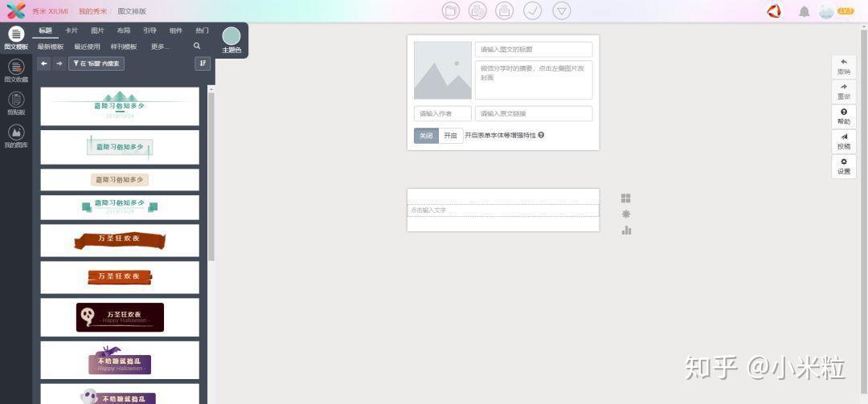
Task: Click the template list scrollbar
Action: (211, 177)
